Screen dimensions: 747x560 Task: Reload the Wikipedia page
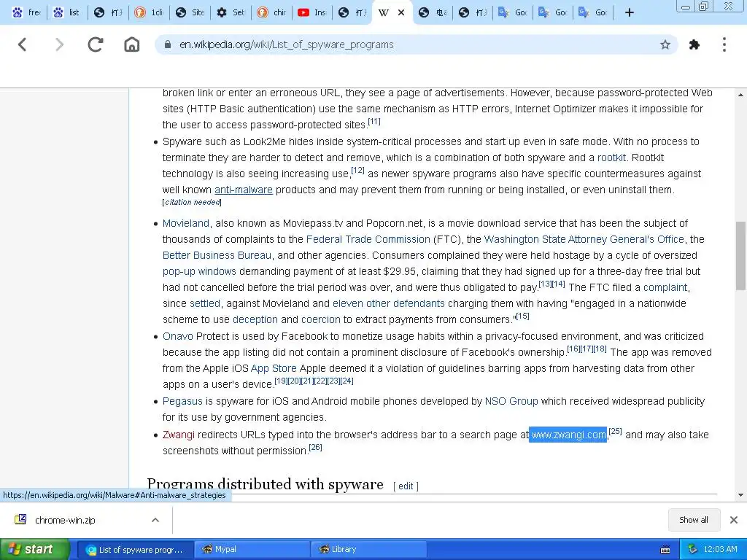point(96,44)
